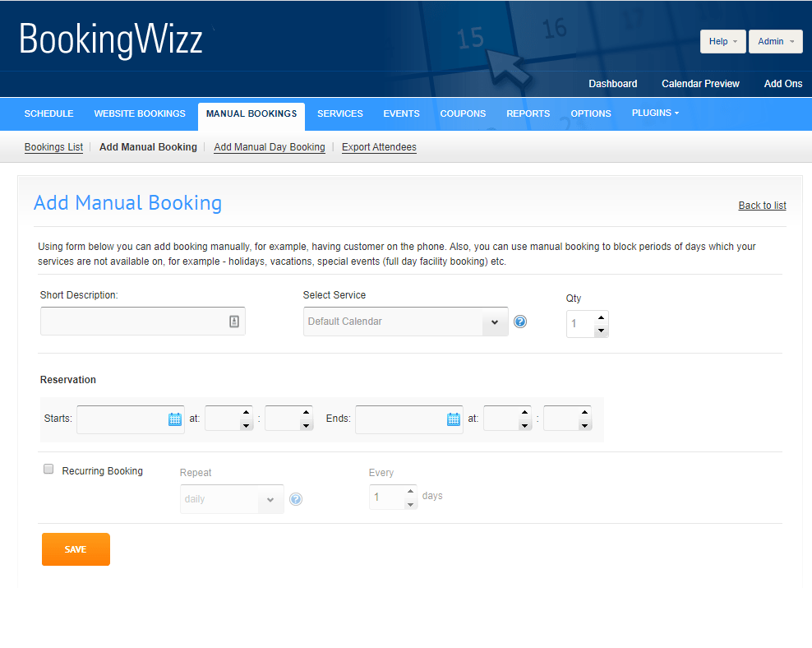Click the contact icon inside Short Description field
Viewport: 812px width, 648px height.
tap(234, 322)
